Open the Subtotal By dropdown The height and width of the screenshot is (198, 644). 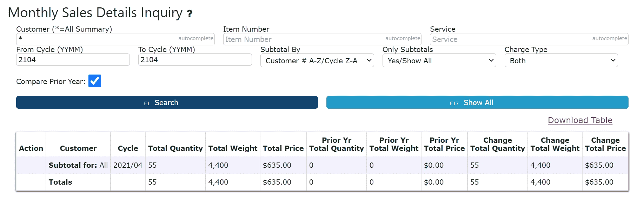tap(317, 60)
